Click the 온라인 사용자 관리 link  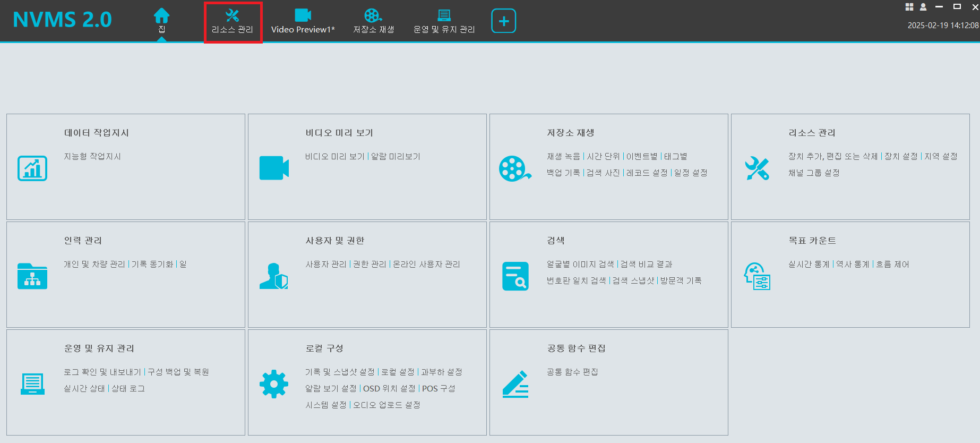[426, 265]
